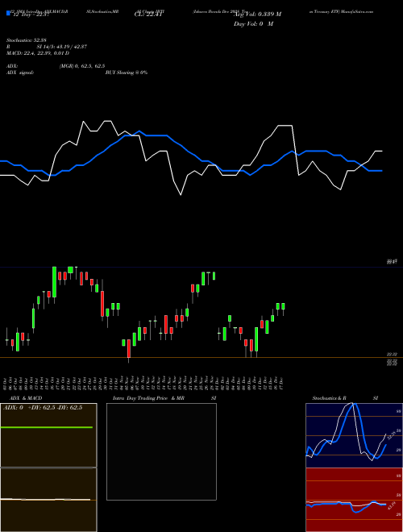The image size is (403, 532).
Task: Click the MACD sub-panel below the ADX chart
Action: (x=48, y=500)
